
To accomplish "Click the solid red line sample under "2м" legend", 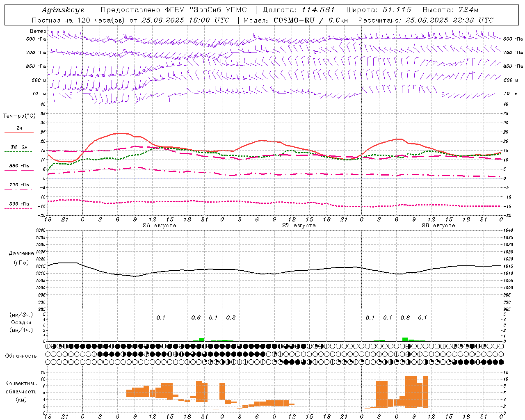I will [19, 133].
